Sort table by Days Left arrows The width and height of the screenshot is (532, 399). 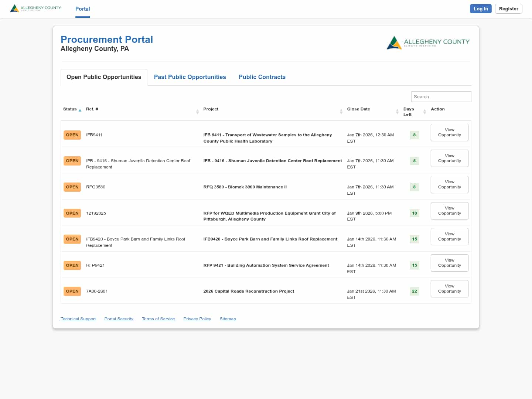[x=424, y=112]
